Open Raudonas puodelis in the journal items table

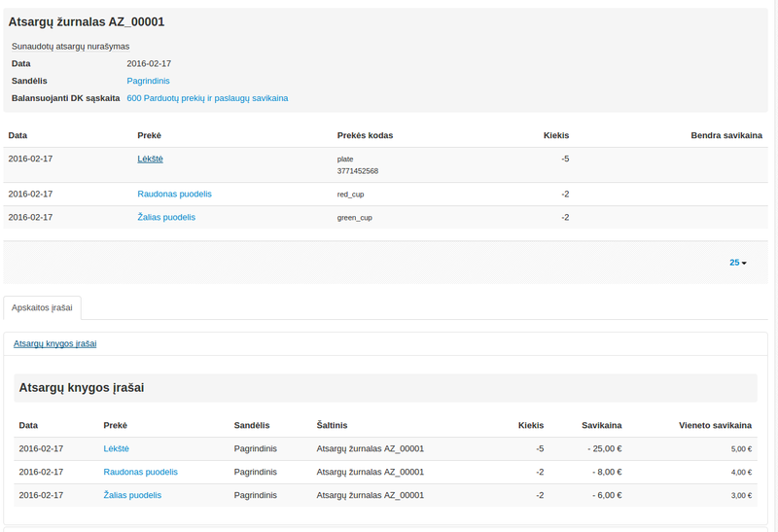pos(174,194)
